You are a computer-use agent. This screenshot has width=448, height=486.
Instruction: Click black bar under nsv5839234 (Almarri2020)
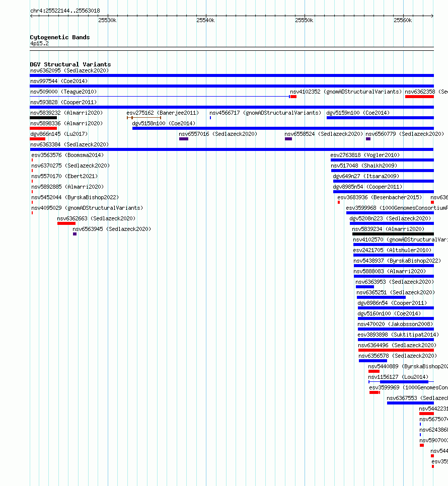coord(393,234)
